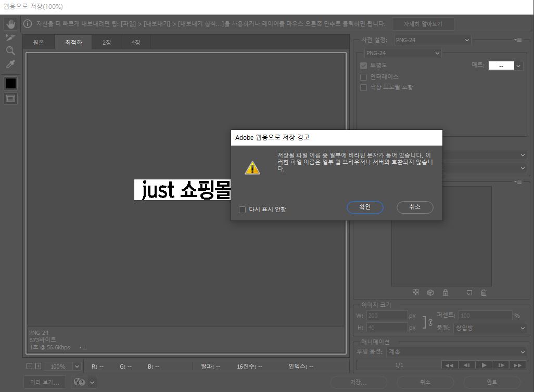Toggle the 투명도 checkbox
534x392 pixels.
coord(363,66)
